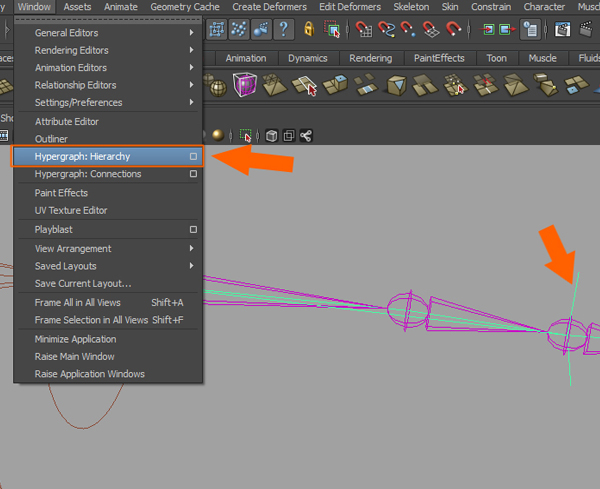This screenshot has width=600, height=489.
Task: Toggle the film gate panel icon
Action: [x=4, y=135]
